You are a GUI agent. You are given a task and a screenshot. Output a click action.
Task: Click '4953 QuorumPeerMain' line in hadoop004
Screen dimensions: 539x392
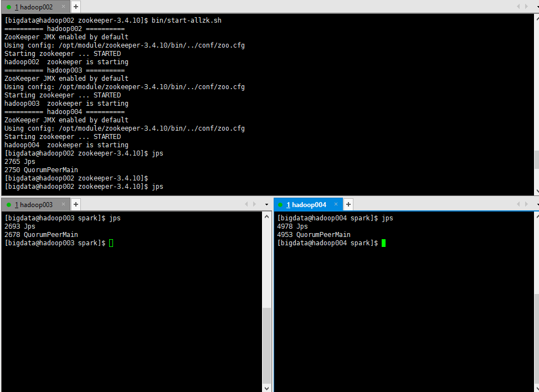point(314,235)
